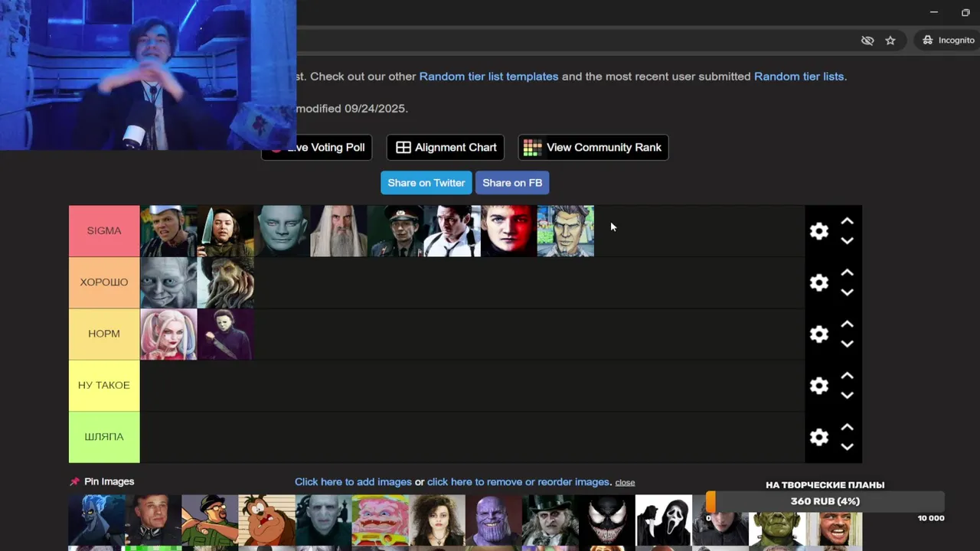Image resolution: width=980 pixels, height=551 pixels.
Task: Open the Live Voting Poll button
Action: click(317, 148)
